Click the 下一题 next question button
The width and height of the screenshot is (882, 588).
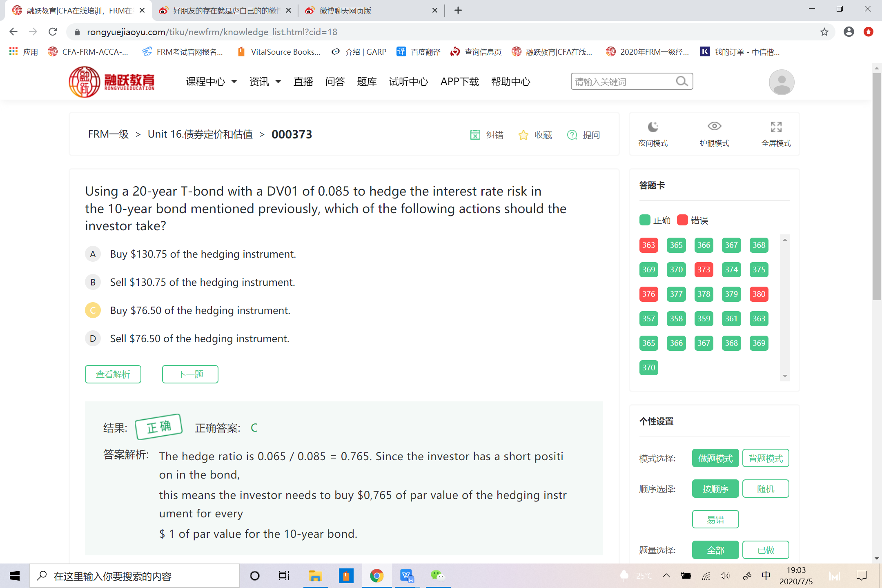[x=190, y=374]
